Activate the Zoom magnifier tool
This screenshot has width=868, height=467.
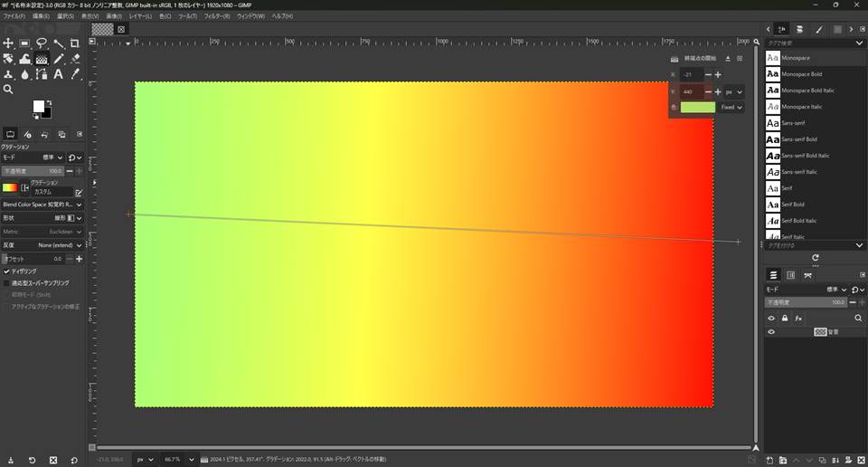point(8,90)
